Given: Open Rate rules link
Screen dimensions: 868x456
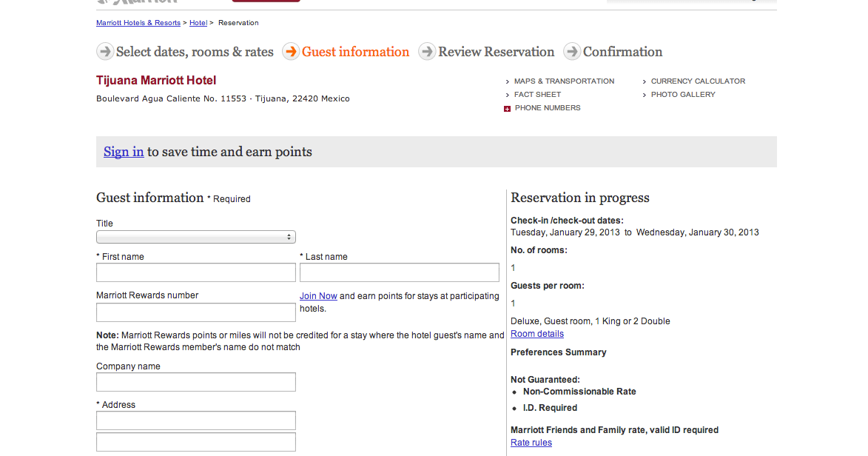Looking at the screenshot, I should [x=531, y=442].
